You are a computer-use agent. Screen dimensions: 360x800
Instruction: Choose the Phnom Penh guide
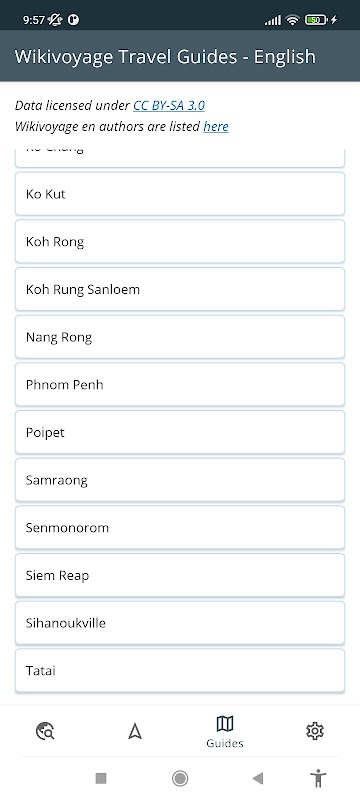coord(180,385)
